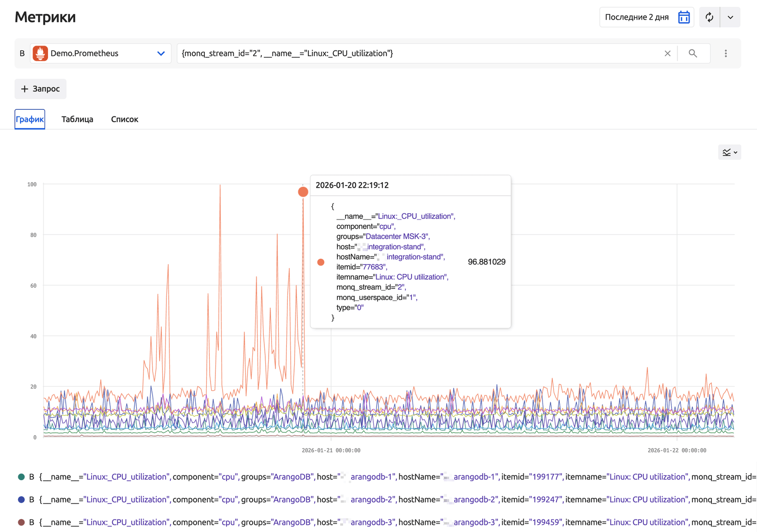Screen dimensions: 757x532
Task: Click the orange data point marker on chart
Action: pyautogui.click(x=303, y=192)
